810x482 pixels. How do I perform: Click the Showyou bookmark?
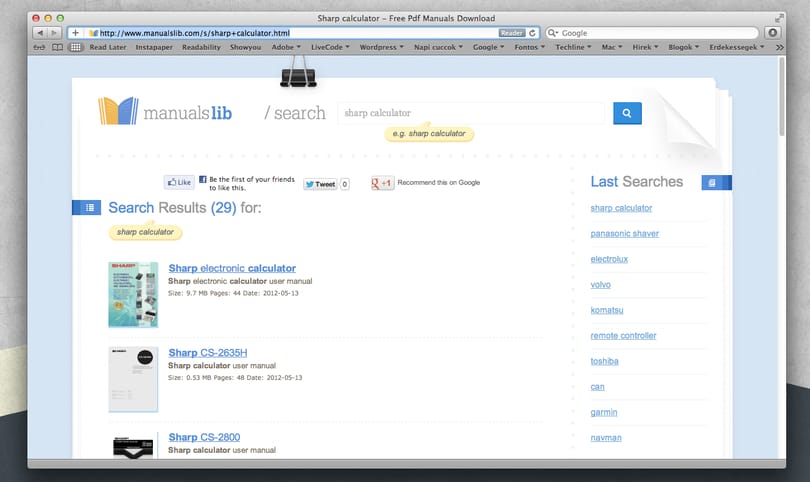245,47
